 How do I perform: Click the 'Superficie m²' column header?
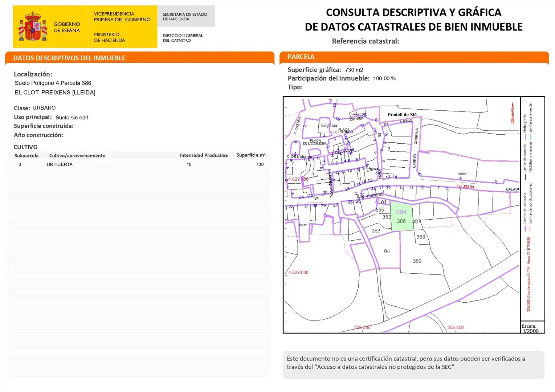coord(251,155)
